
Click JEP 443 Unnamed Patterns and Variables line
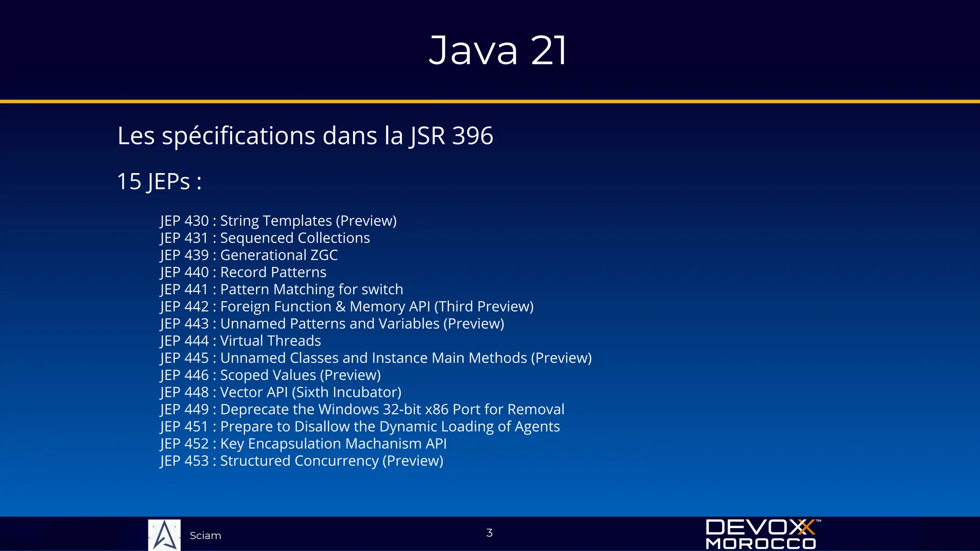332,324
